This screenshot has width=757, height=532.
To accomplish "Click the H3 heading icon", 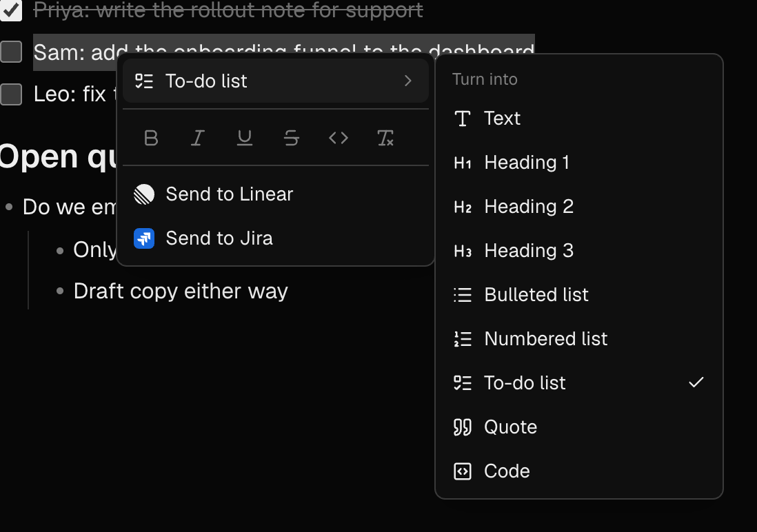I will click(463, 251).
